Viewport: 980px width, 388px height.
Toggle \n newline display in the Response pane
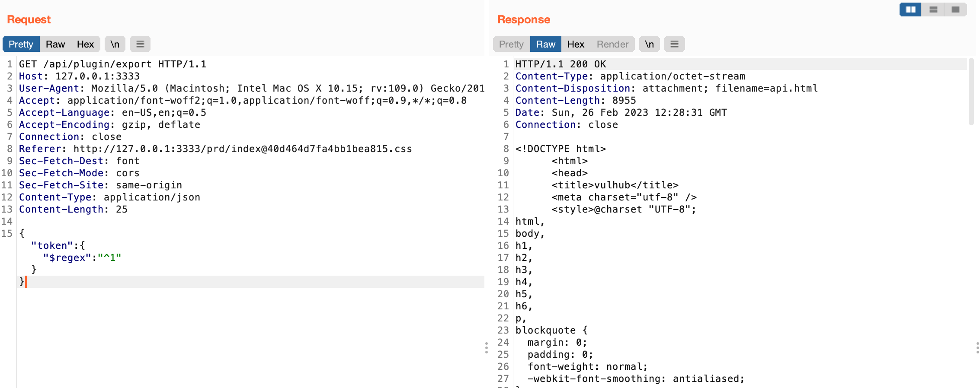tap(649, 44)
